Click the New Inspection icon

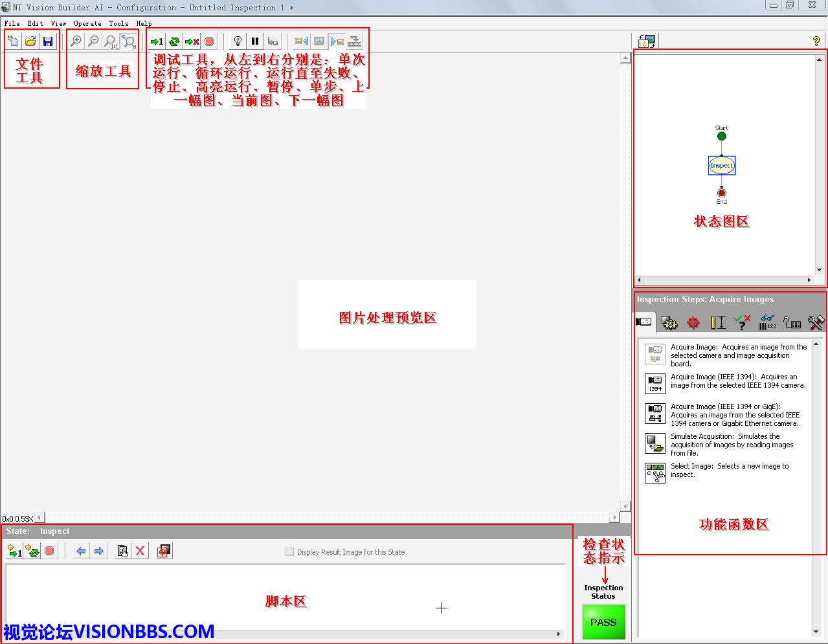pos(13,41)
